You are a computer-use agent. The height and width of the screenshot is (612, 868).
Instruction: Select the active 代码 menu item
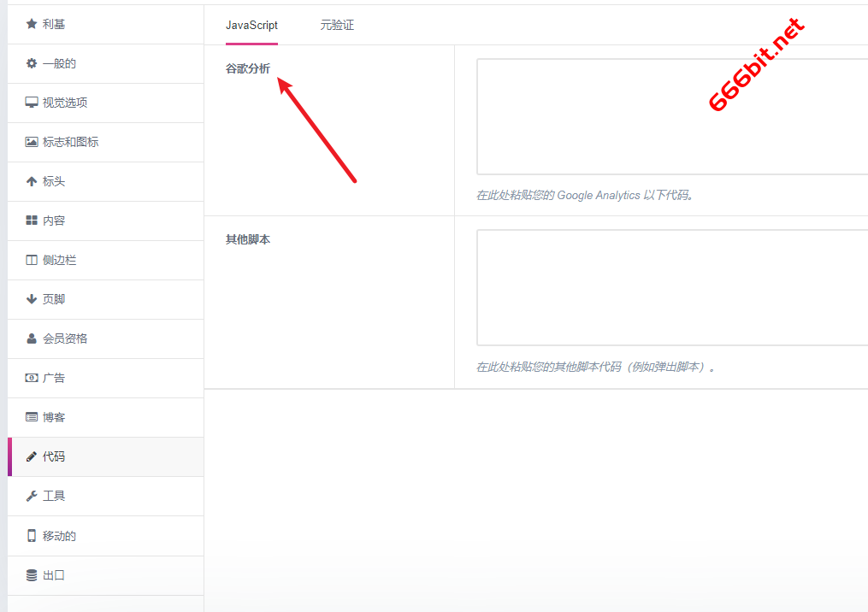coord(106,456)
